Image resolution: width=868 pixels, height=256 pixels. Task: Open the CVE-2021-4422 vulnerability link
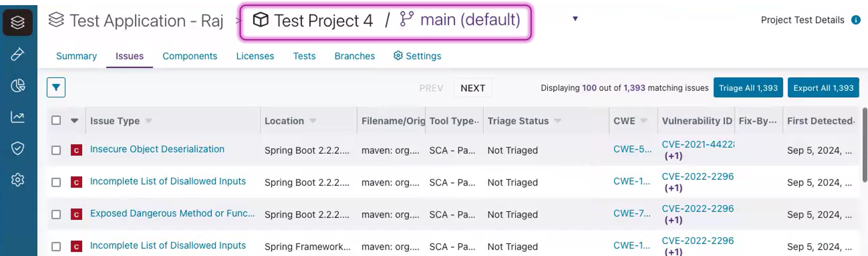click(698, 144)
